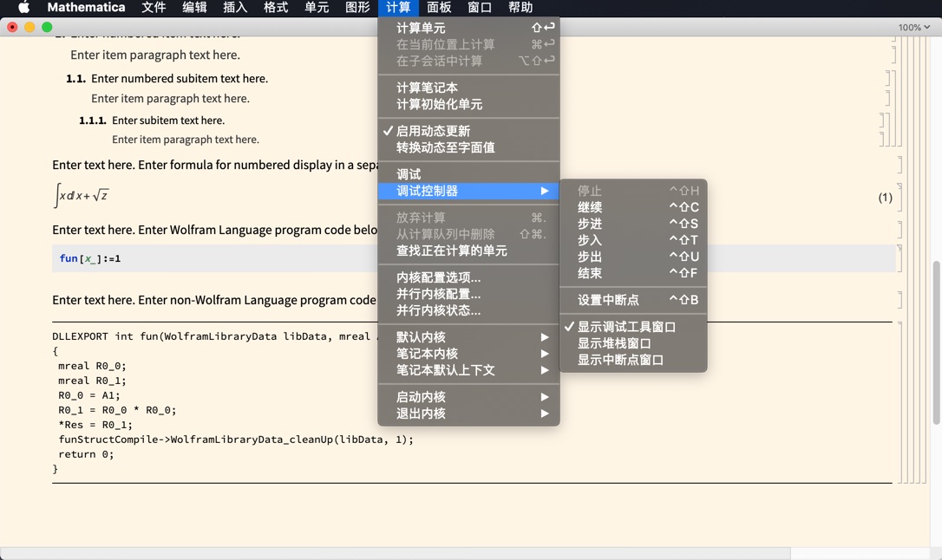Open the 插入 menu
Screen dimensions: 942x560
[235, 7]
